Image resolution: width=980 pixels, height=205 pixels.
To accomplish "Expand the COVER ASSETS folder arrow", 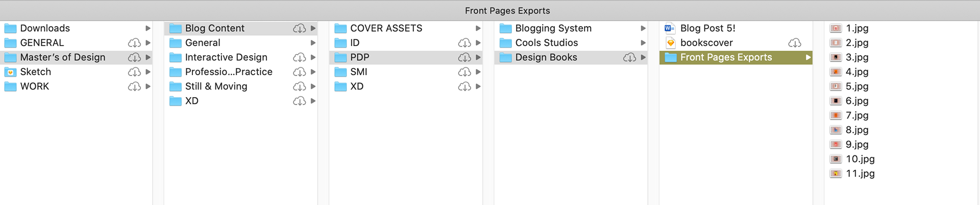I will (478, 28).
